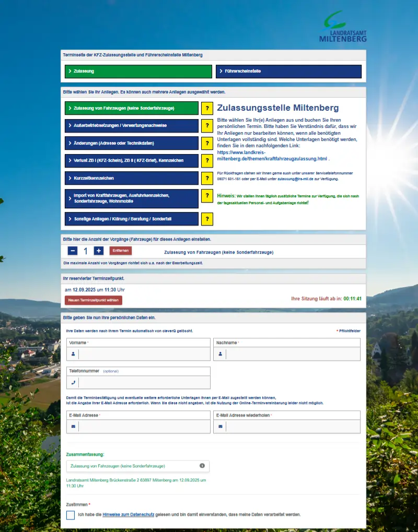Click help icon beside Verlust ZB I
418x532 pixels.
coord(207,160)
